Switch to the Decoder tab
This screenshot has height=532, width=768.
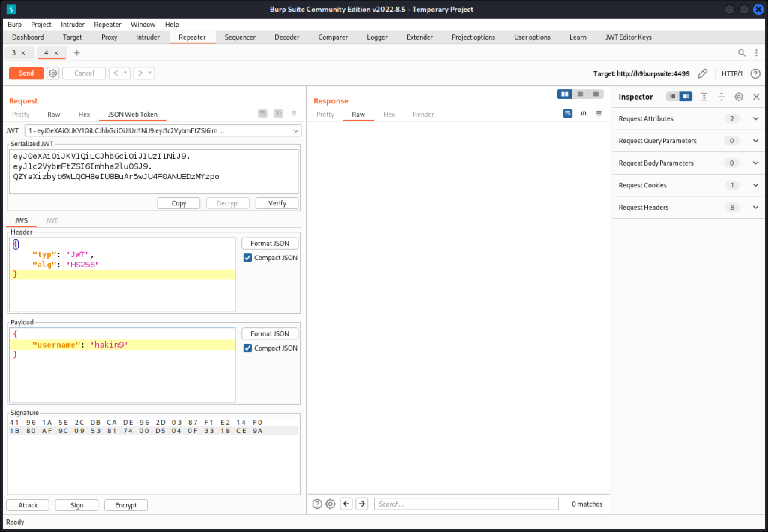[287, 37]
